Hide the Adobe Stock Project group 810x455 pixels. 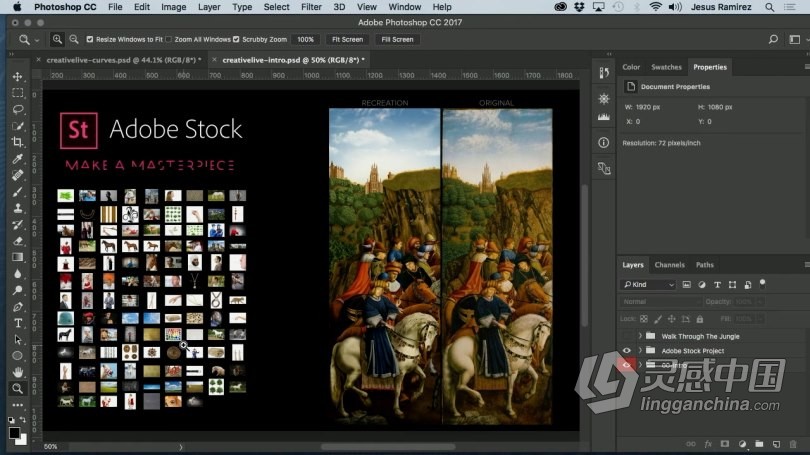(627, 351)
